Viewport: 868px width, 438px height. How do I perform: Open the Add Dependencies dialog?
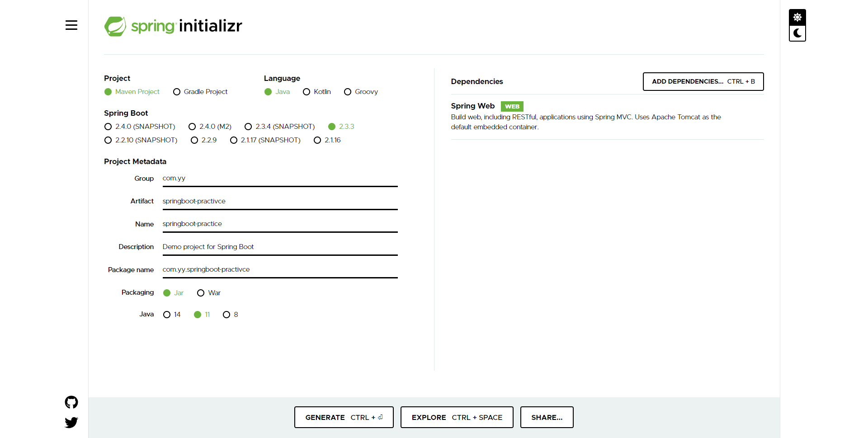tap(703, 81)
